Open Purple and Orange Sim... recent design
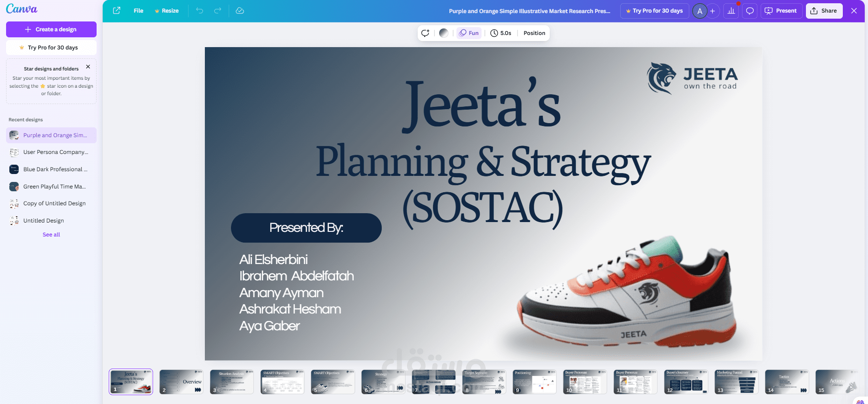This screenshot has width=868, height=404. (51, 135)
